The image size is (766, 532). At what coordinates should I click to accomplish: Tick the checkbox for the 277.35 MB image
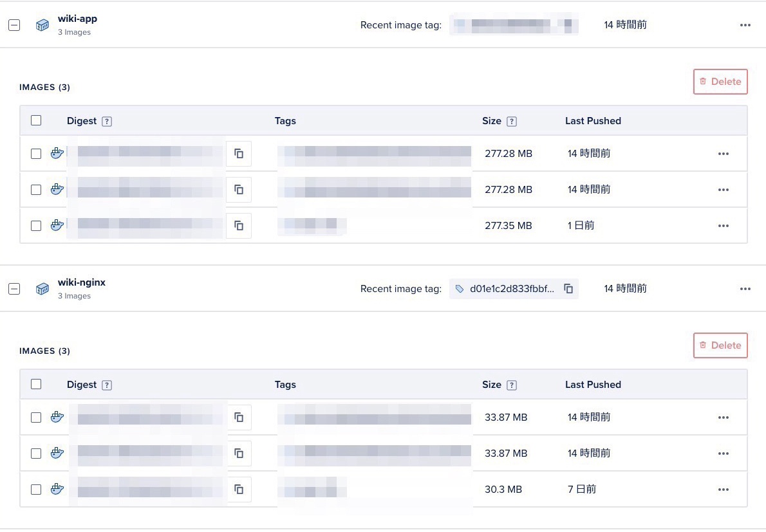(x=36, y=226)
